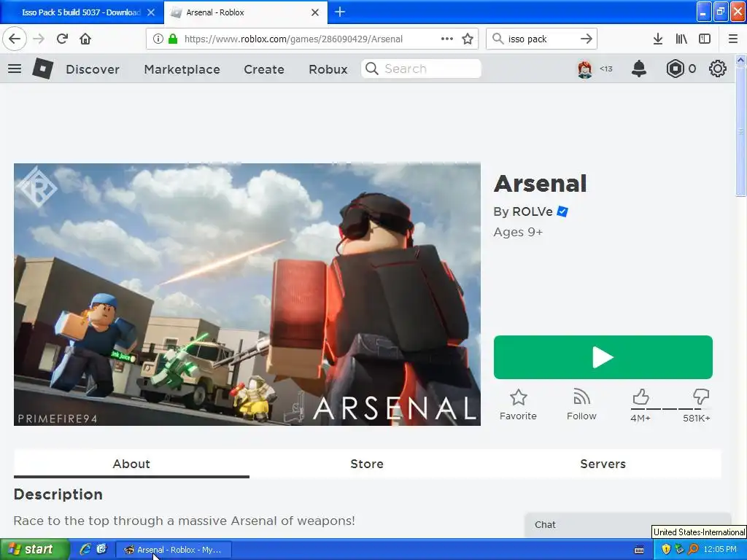Click the 12:05 PM clock
Image resolution: width=747 pixels, height=560 pixels.
tap(720, 549)
